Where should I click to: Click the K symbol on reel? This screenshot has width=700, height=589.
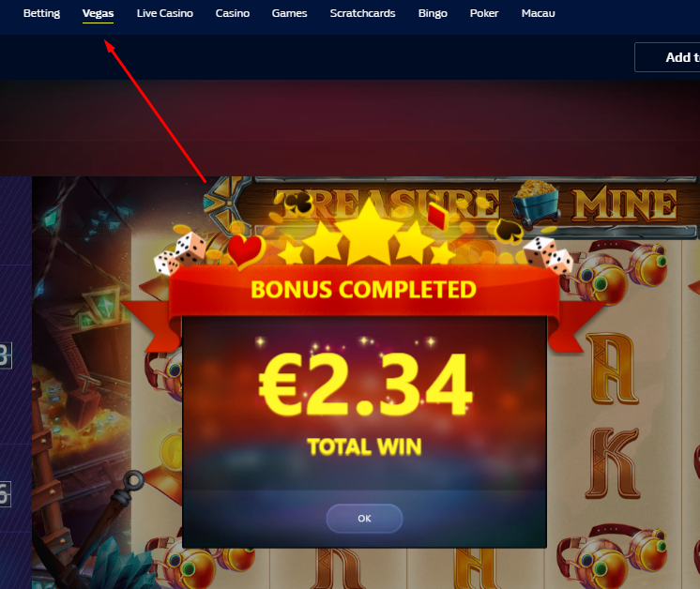[x=613, y=462]
